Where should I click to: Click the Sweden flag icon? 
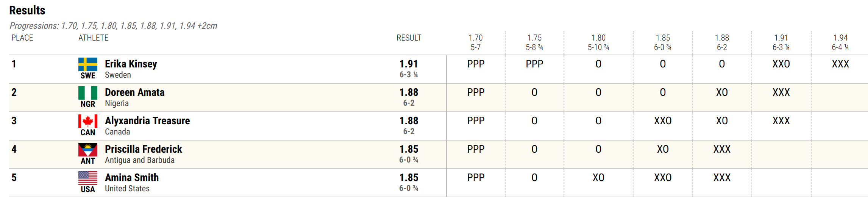88,64
